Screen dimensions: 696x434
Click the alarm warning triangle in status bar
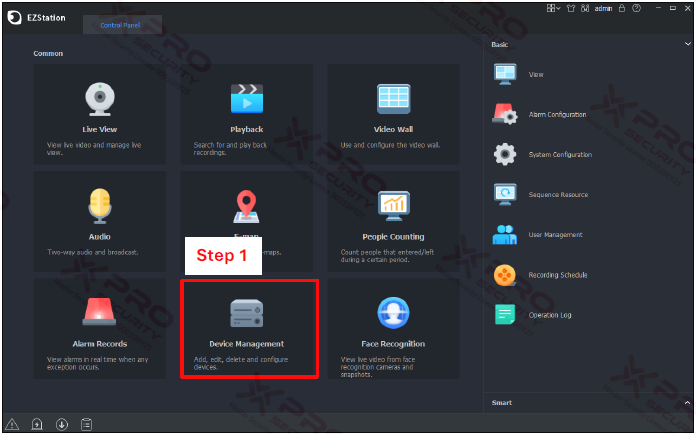click(12, 424)
